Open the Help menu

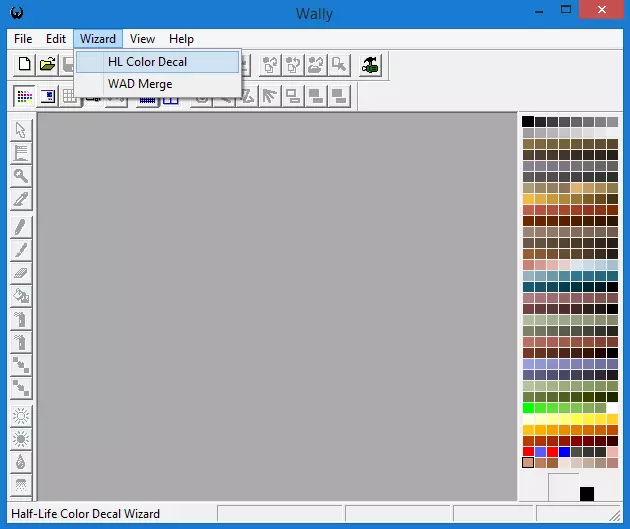[x=181, y=39]
